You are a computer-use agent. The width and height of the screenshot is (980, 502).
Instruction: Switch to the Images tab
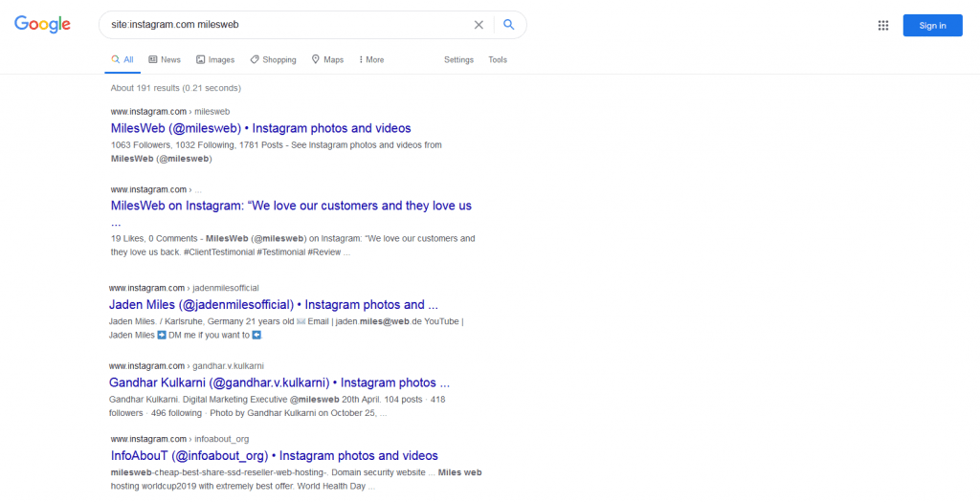215,60
